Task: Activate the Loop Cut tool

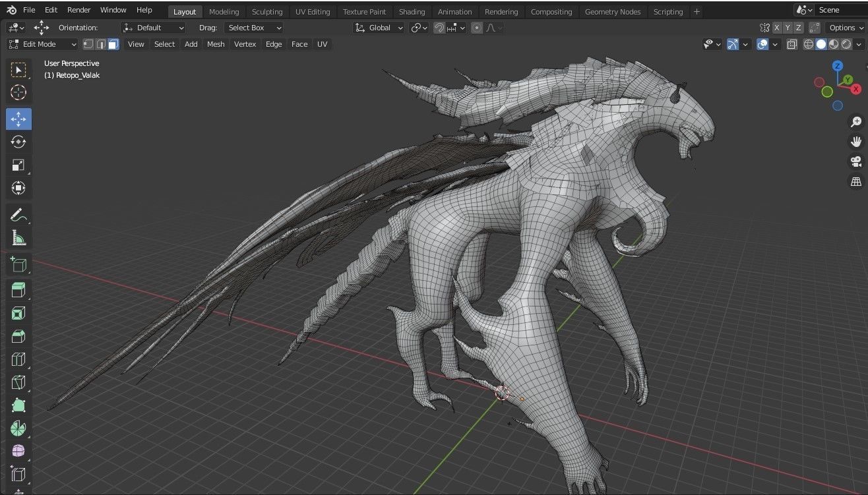Action: pos(18,359)
